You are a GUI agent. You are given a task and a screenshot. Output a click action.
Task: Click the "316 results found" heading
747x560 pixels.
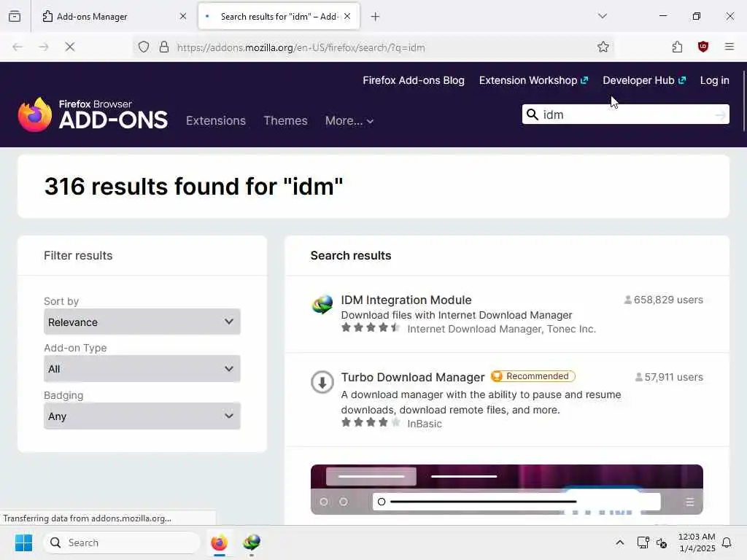tap(193, 186)
